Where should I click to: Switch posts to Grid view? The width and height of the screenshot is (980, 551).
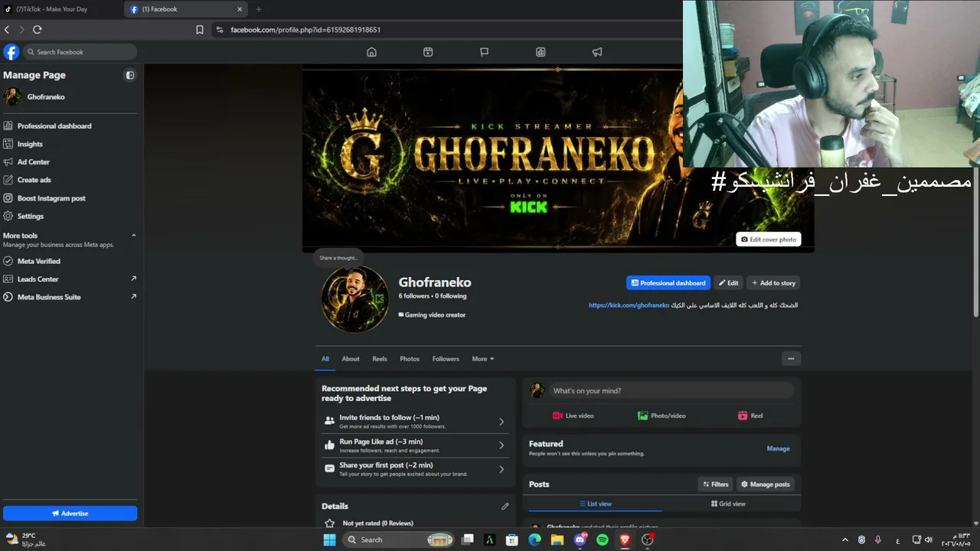pyautogui.click(x=728, y=504)
